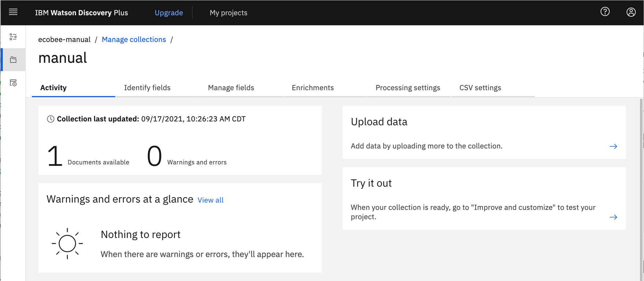Open the Manage fields tab
The height and width of the screenshot is (281, 644).
point(242,88)
